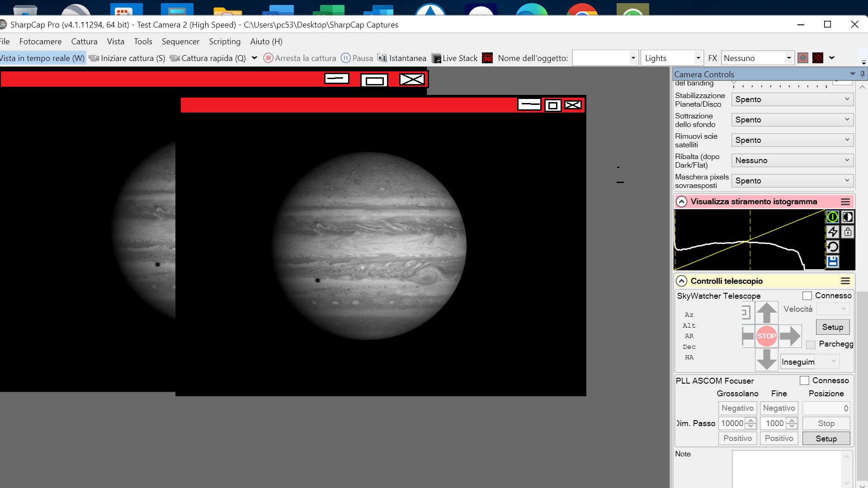
Task: Click the lightning bolt auto-stretch icon
Action: click(x=832, y=232)
